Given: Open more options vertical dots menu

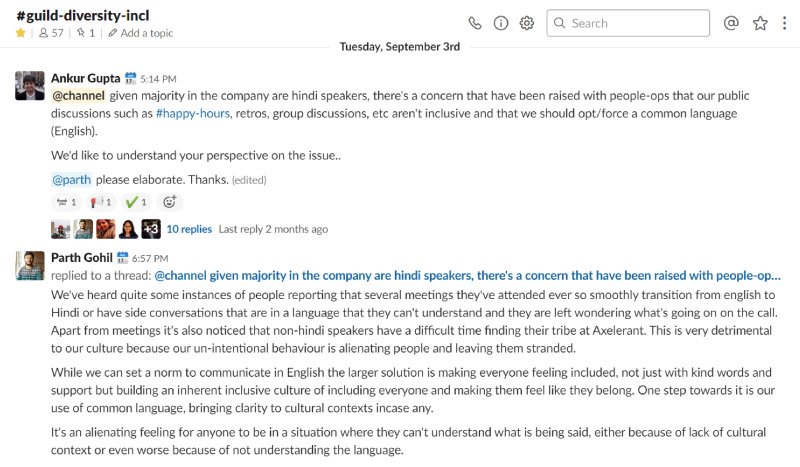Looking at the screenshot, I should tap(784, 23).
